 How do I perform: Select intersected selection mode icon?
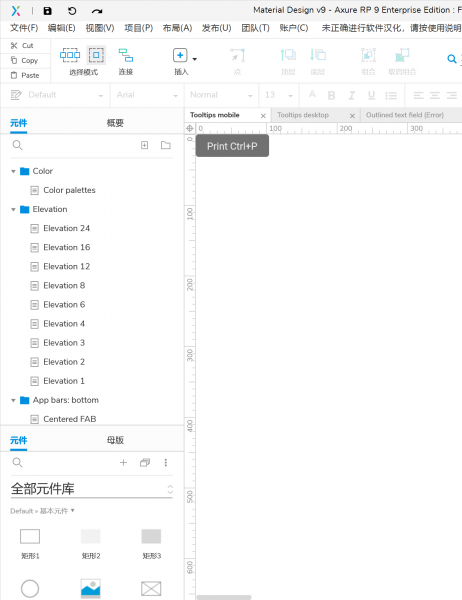pyautogui.click(x=70, y=55)
